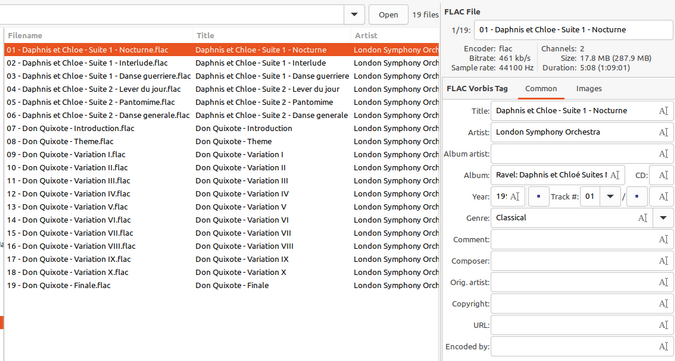This screenshot has height=361, width=675.
Task: Open the directory path dropdown arrow
Action: (x=354, y=15)
